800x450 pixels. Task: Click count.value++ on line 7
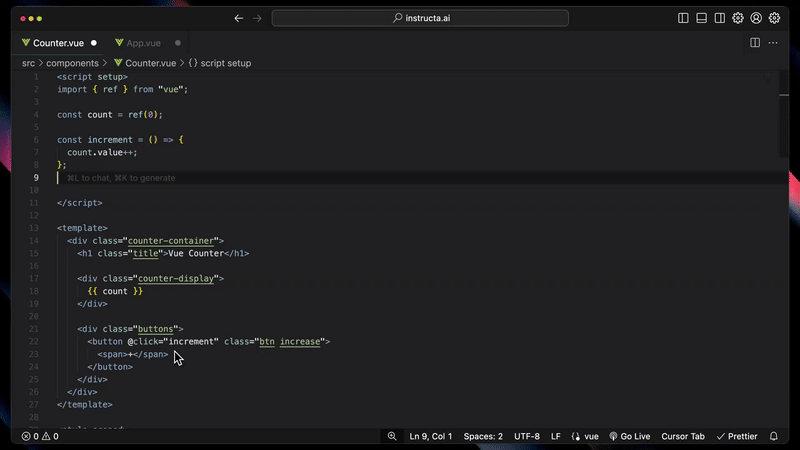(100, 153)
